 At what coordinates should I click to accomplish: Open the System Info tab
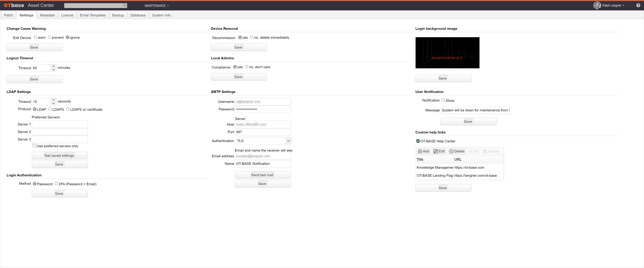point(162,15)
